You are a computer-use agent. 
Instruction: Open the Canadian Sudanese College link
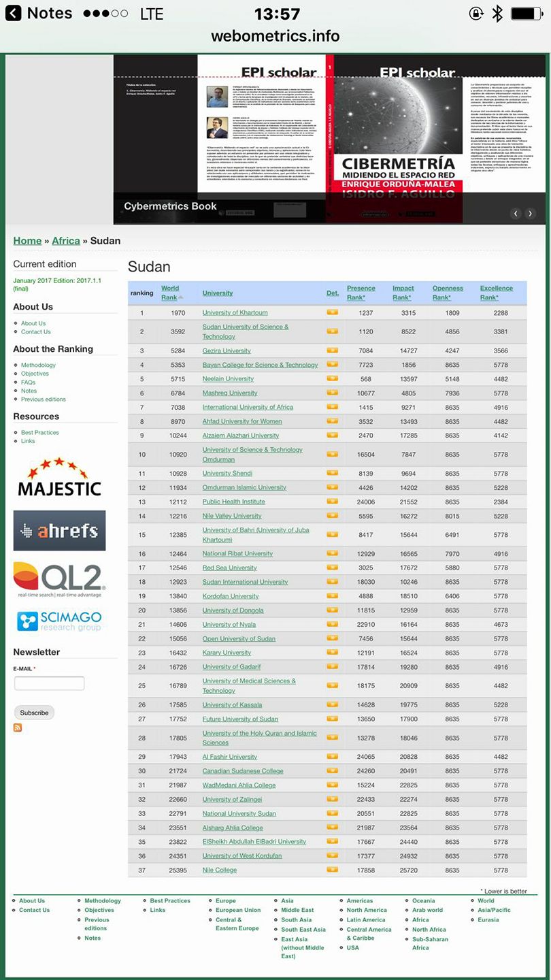pos(243,771)
